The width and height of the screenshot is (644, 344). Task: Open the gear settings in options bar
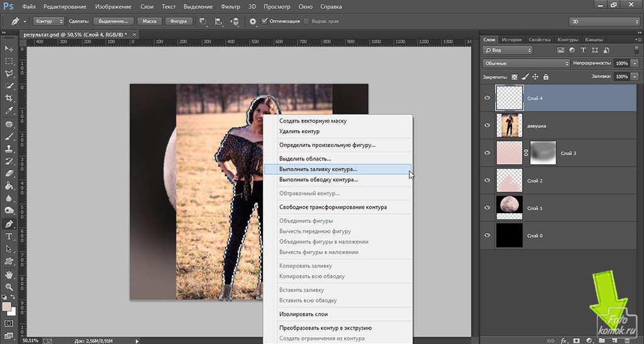[253, 21]
